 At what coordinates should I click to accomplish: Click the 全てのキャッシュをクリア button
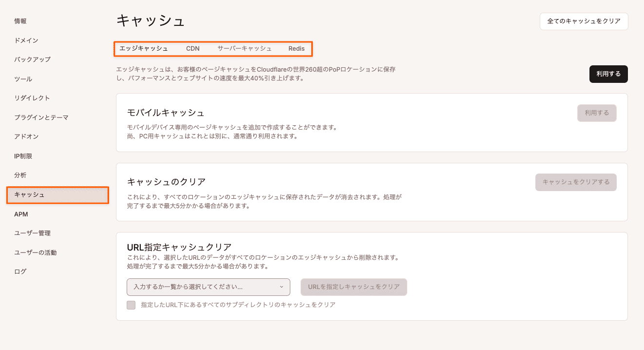[583, 21]
